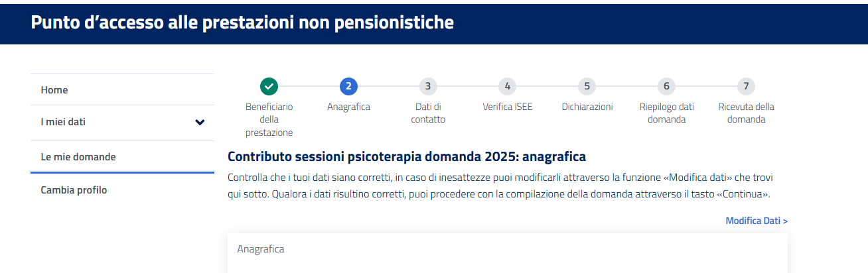868x273 pixels.
Task: Click the blue step 2 circle
Action: click(348, 86)
